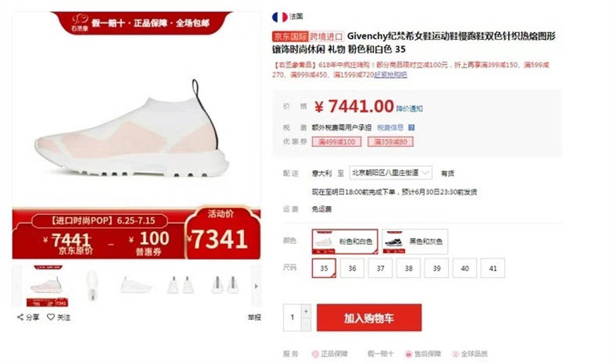Click the 全球品质 service icon

455,355
